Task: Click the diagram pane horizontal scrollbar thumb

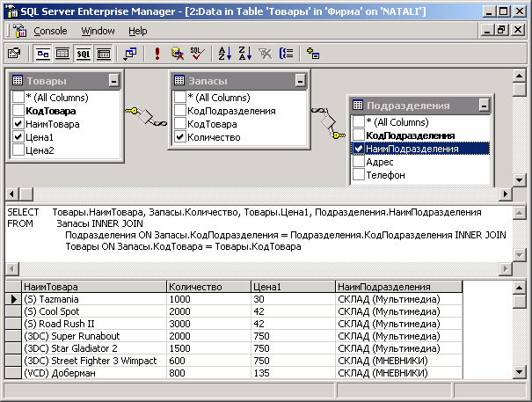Action: coord(26,194)
